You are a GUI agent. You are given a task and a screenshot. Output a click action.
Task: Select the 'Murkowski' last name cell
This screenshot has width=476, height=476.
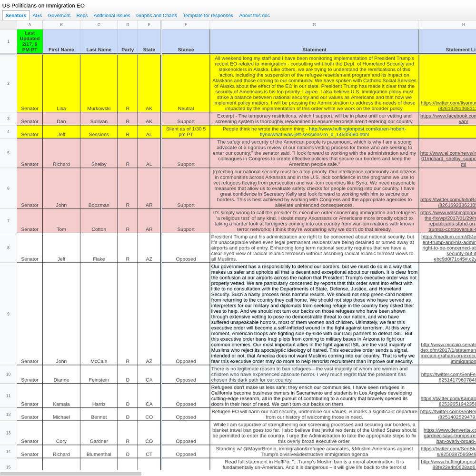(x=99, y=83)
